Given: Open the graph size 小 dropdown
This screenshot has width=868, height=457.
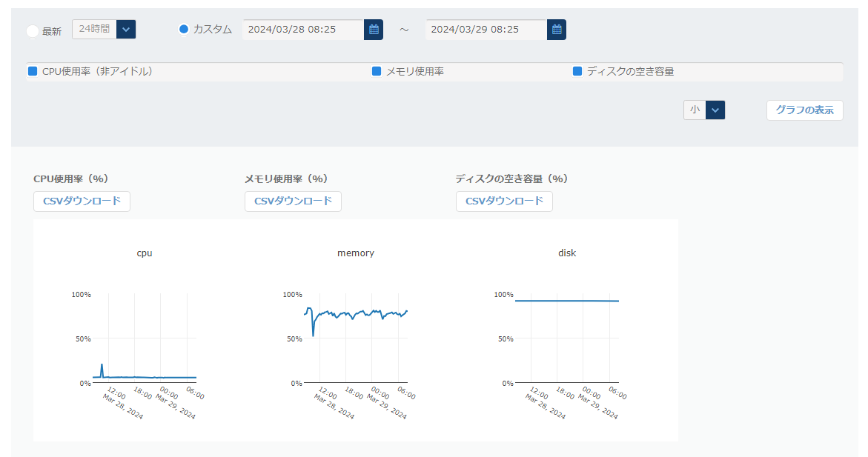Looking at the screenshot, I should (x=715, y=110).
